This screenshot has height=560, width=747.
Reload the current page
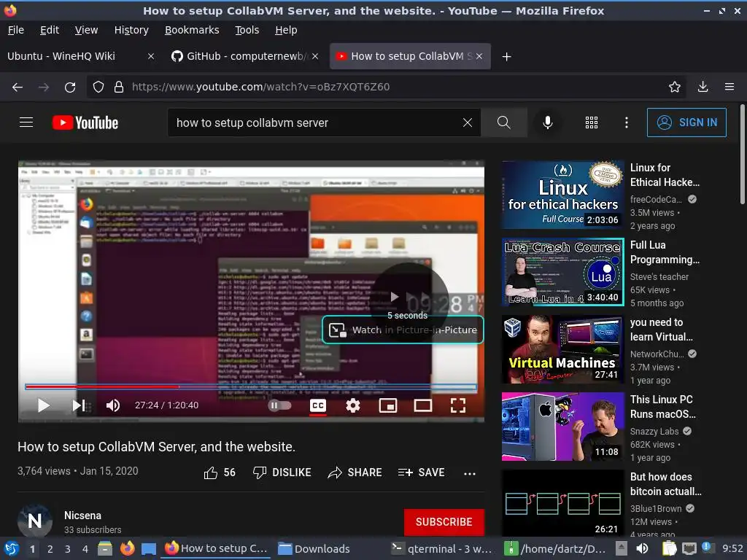[x=70, y=87]
